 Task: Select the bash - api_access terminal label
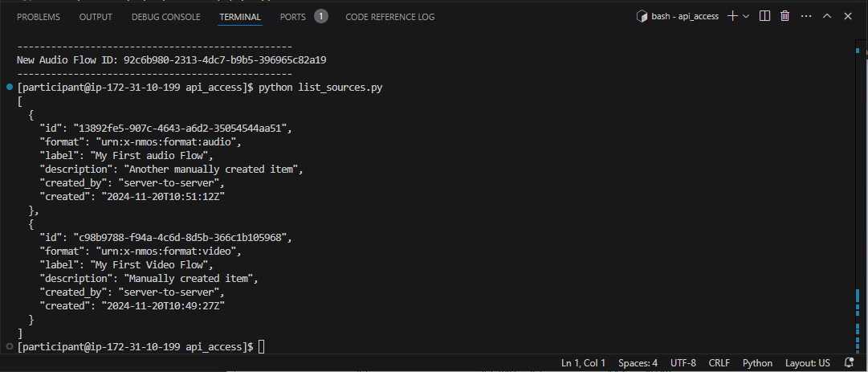tap(685, 17)
